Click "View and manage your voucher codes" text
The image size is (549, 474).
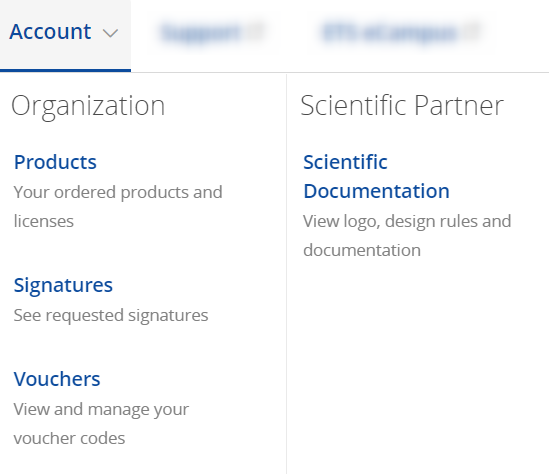[x=101, y=424]
